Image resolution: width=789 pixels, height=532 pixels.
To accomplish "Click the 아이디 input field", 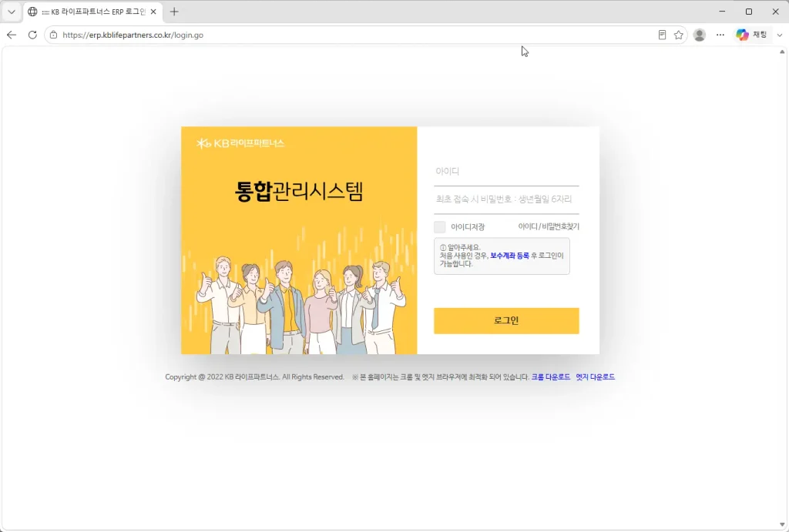I will click(x=506, y=172).
